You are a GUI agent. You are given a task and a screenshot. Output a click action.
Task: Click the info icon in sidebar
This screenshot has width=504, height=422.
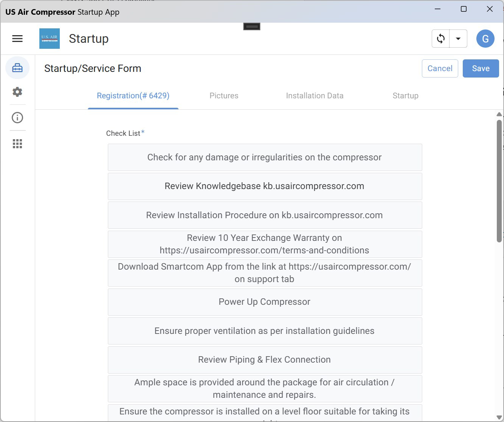(17, 118)
